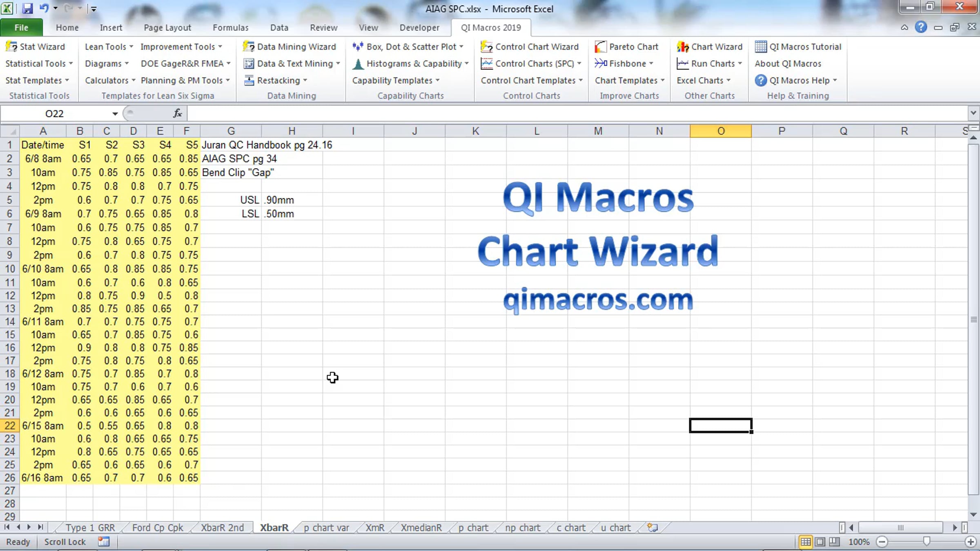
Task: Expand the Statistical Tools dropdown
Action: [39, 64]
